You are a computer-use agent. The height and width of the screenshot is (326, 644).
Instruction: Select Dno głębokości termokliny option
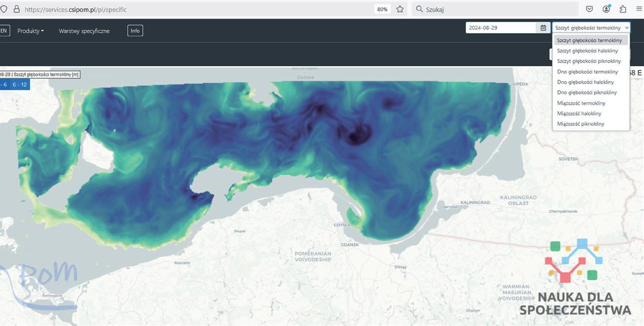pos(591,71)
